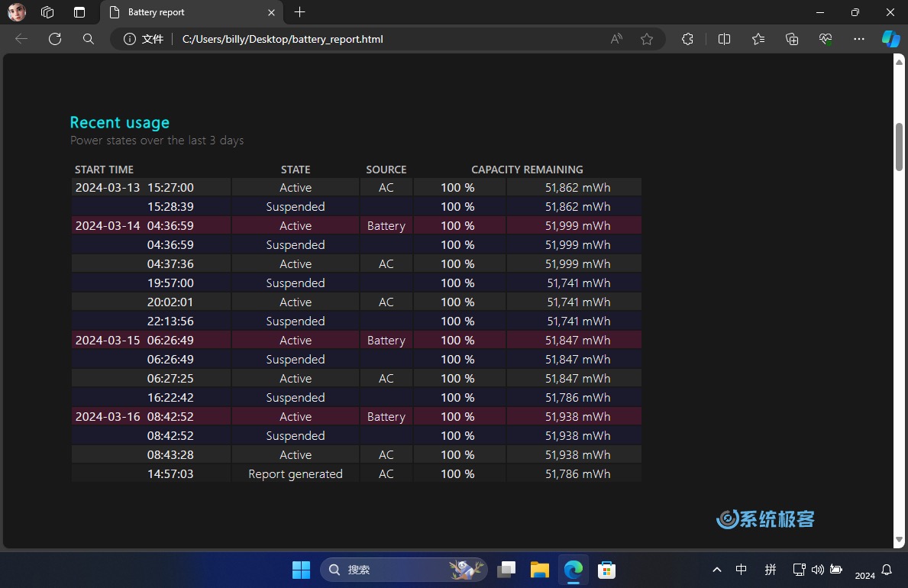
Task: Open Edge Settings and more menu
Action: tap(859, 39)
